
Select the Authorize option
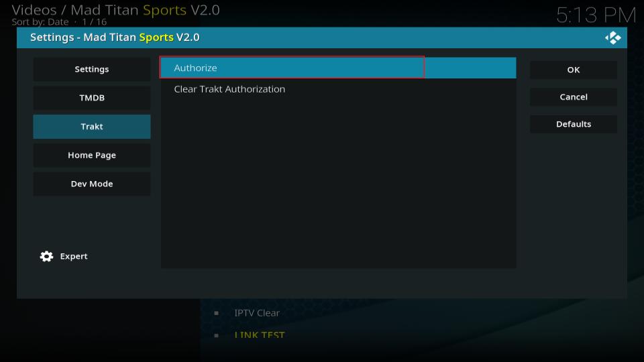click(338, 68)
